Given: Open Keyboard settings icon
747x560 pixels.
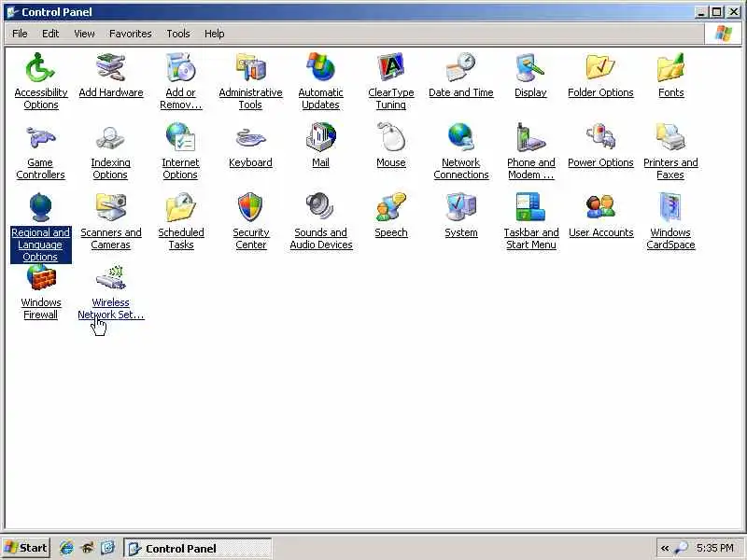Looking at the screenshot, I should (x=250, y=137).
